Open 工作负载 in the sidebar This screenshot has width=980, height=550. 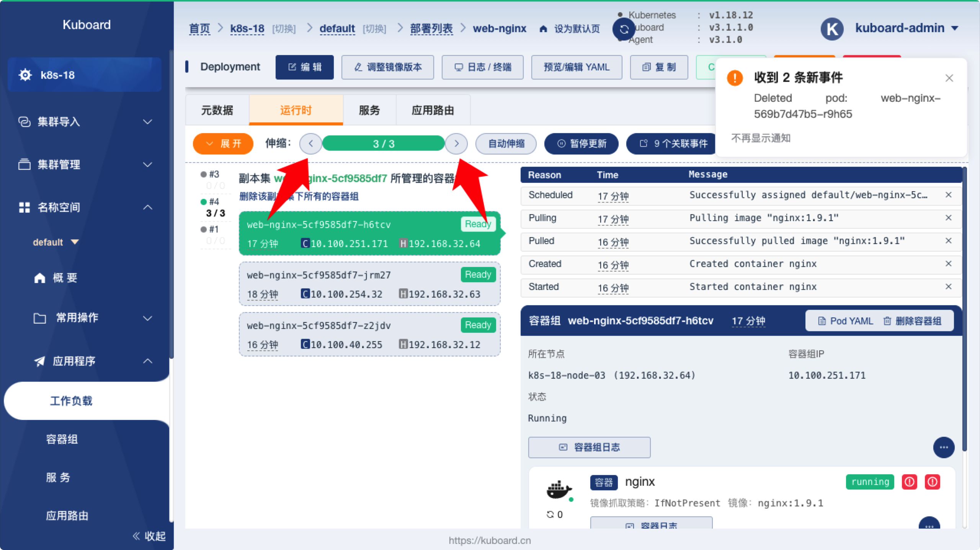tap(87, 400)
